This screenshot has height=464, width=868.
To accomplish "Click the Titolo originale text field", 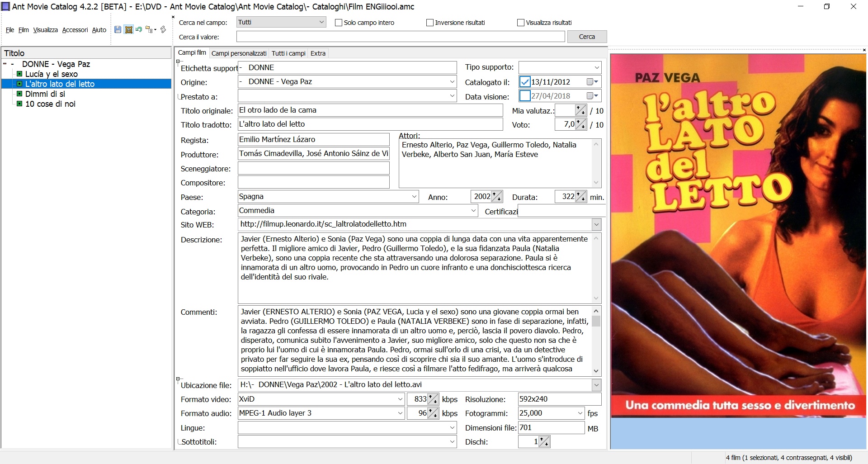I will [x=370, y=110].
